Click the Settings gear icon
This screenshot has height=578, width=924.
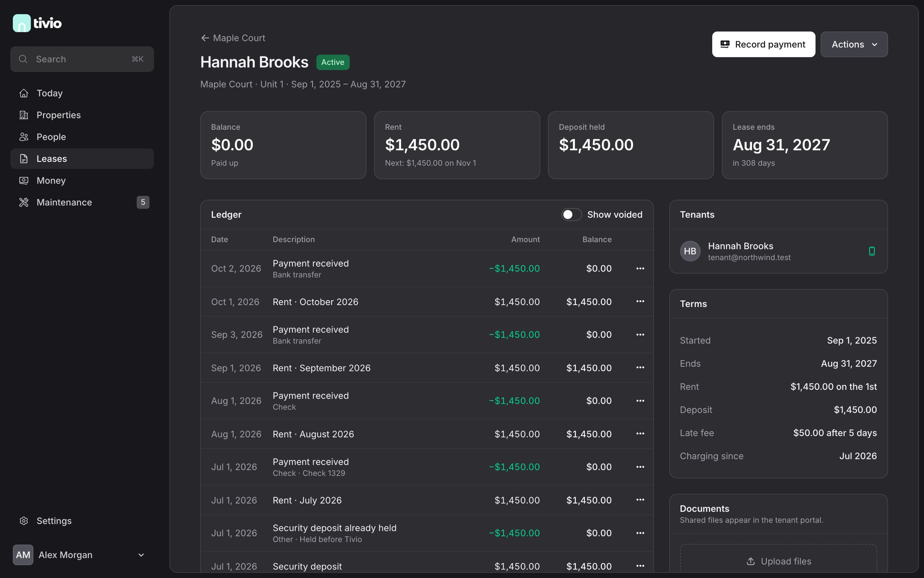[x=24, y=521]
